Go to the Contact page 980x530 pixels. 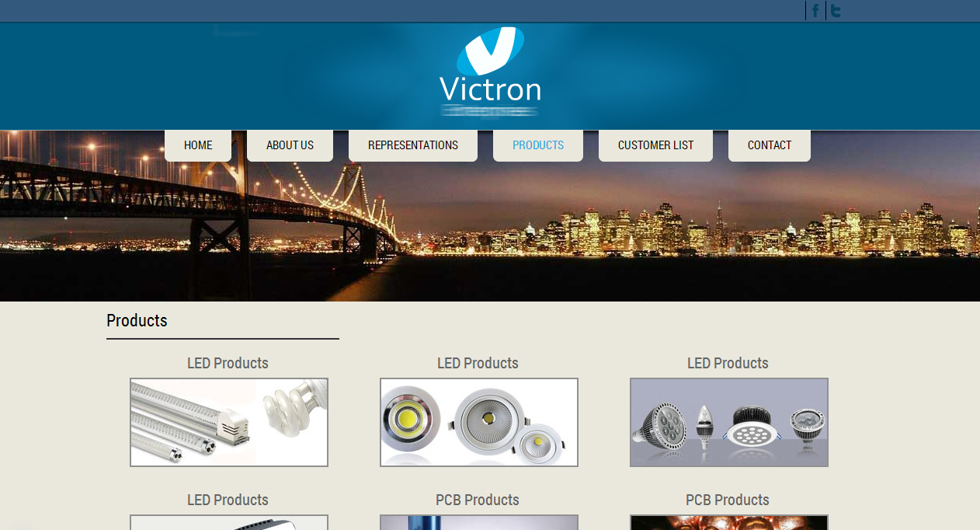click(770, 145)
